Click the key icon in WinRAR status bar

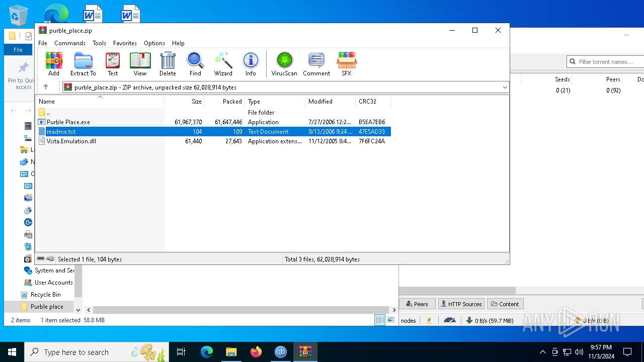tap(50, 259)
